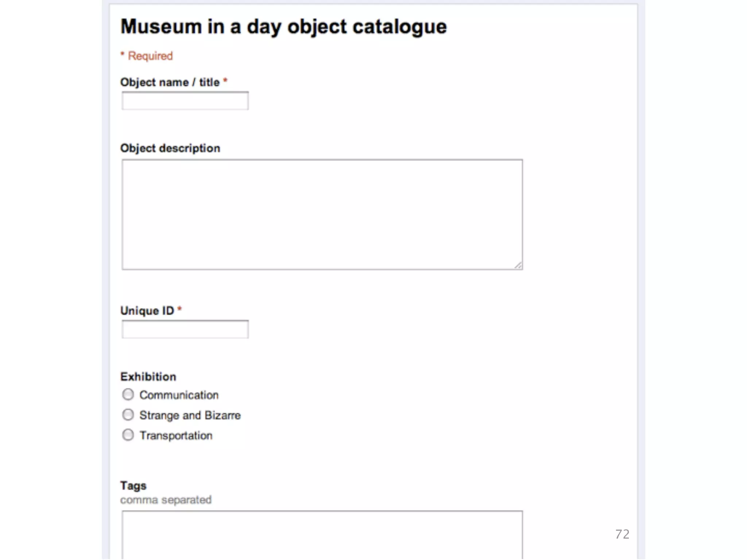
Task: Click the Tags field label
Action: tap(133, 486)
